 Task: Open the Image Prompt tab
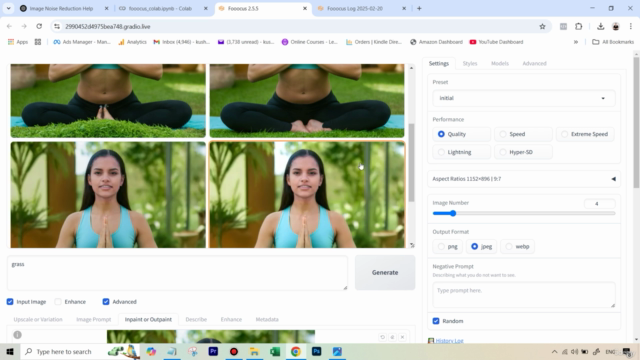click(x=93, y=319)
